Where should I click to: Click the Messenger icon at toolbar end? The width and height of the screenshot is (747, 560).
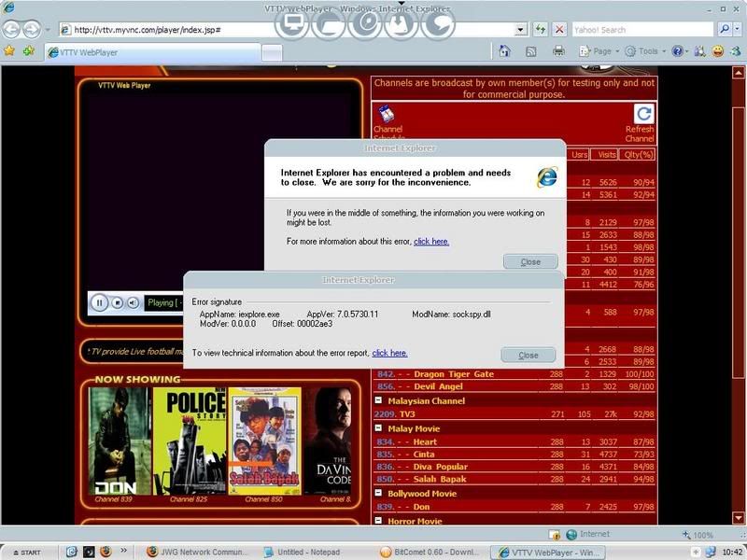(x=736, y=51)
